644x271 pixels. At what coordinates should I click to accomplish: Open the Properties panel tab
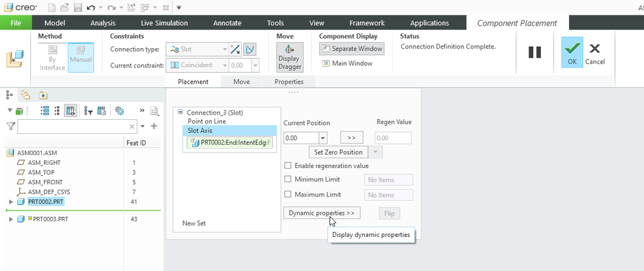point(289,82)
